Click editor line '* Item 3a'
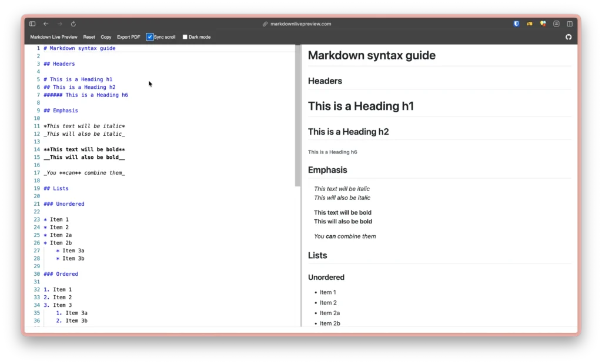Image resolution: width=602 pixels, height=364 pixels. point(71,251)
